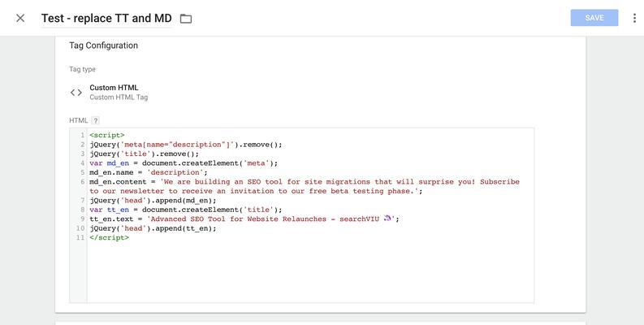Screen dimensions: 644x325
Task: Click the Custom HTML angle-brackets icon
Action: pos(76,93)
